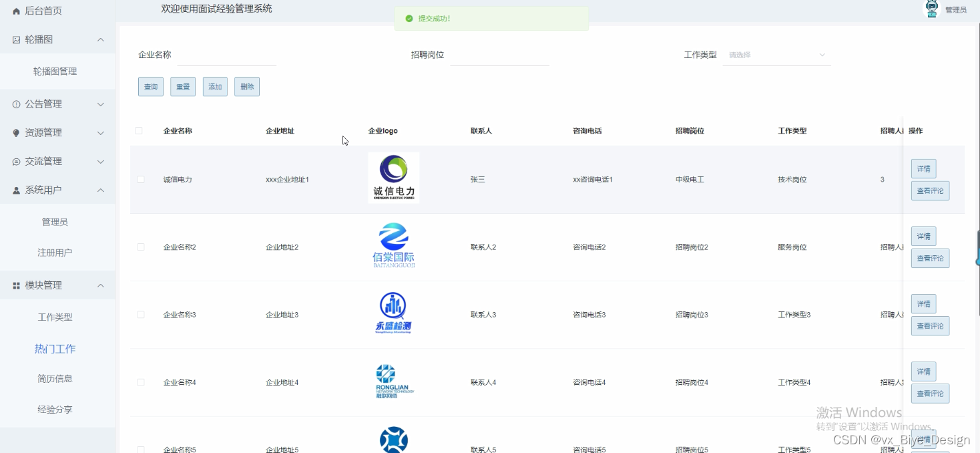Expand the 交流管理 menu chevron
980x453 pixels.
point(101,162)
